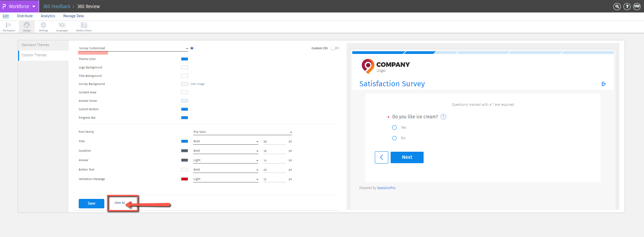644x237 pixels.
Task: Open the Edit menu tab
Action: (6, 16)
